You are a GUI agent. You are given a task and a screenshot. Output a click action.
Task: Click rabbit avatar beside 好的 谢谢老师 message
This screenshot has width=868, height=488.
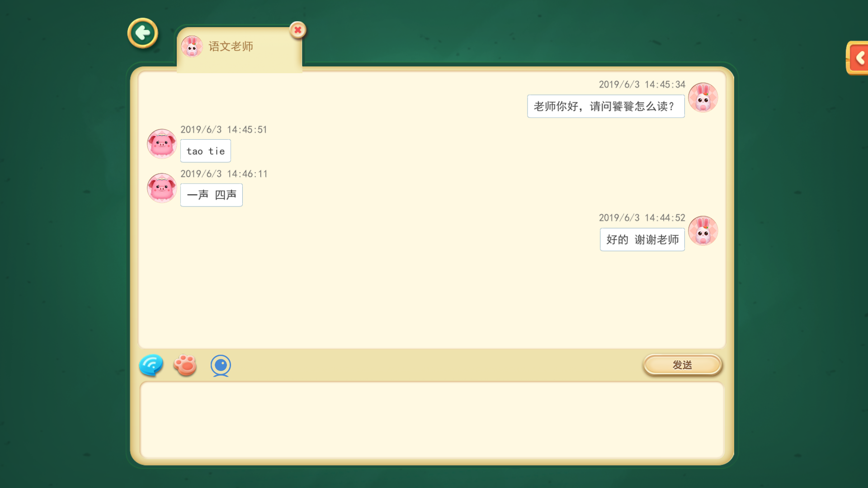click(703, 230)
